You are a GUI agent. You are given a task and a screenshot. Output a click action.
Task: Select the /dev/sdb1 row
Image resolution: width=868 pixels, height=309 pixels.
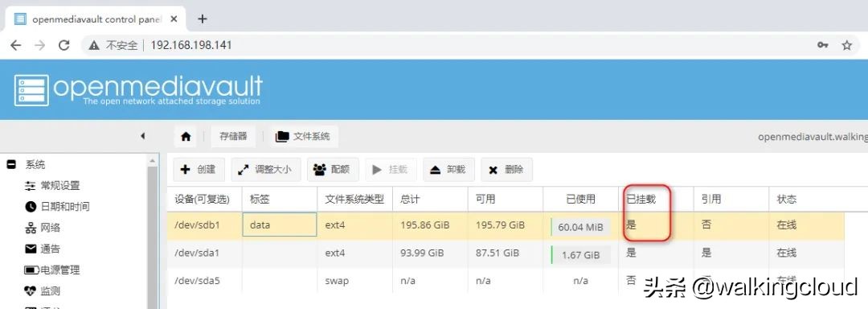coord(506,225)
